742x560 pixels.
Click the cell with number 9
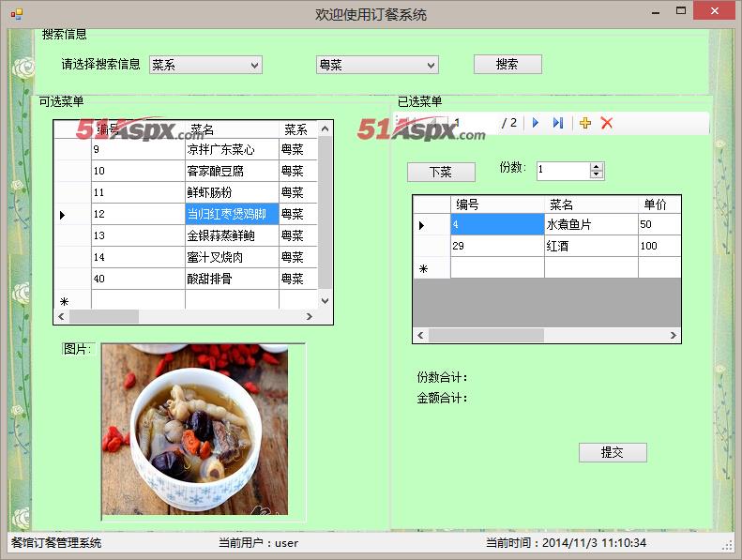[x=138, y=149]
